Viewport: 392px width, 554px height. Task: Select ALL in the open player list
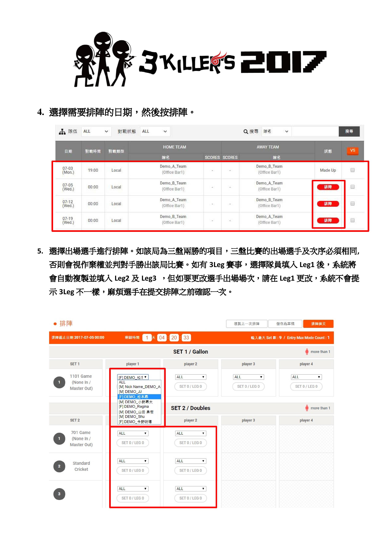[139, 382]
